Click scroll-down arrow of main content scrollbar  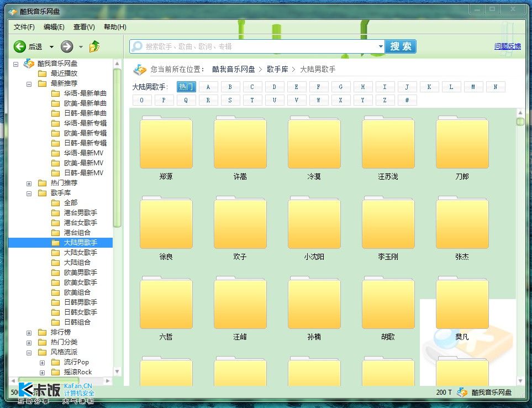pos(520,381)
